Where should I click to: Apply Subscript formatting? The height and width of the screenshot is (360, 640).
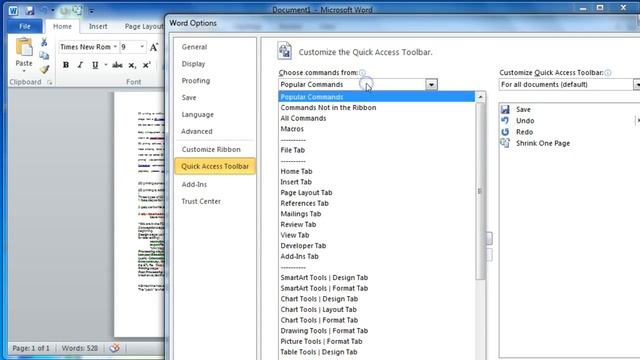coord(132,65)
